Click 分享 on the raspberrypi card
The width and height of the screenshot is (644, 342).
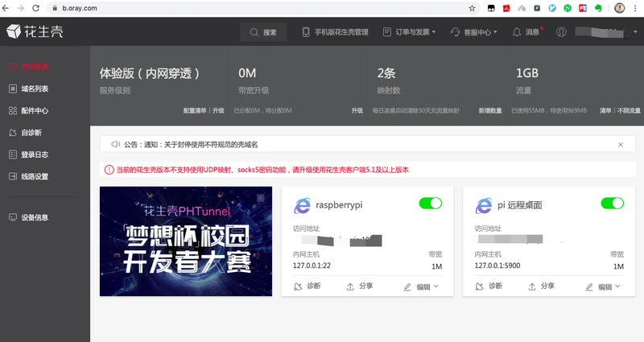coord(360,286)
